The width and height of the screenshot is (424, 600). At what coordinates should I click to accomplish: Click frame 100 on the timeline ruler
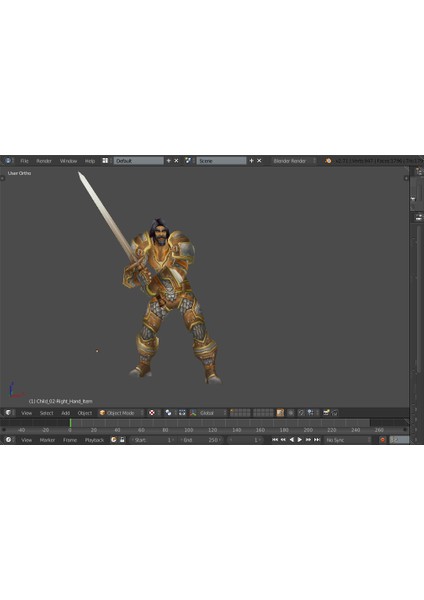pyautogui.click(x=189, y=430)
